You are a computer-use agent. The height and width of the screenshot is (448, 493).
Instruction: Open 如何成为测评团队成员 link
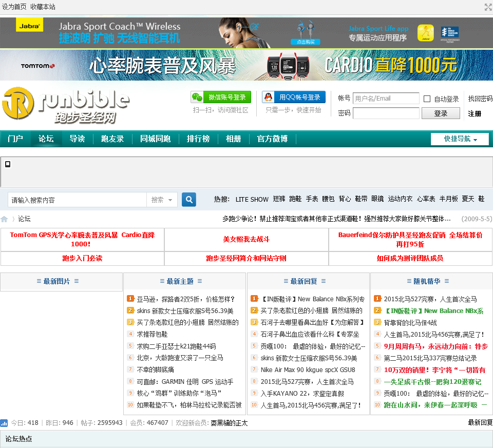[x=410, y=258]
